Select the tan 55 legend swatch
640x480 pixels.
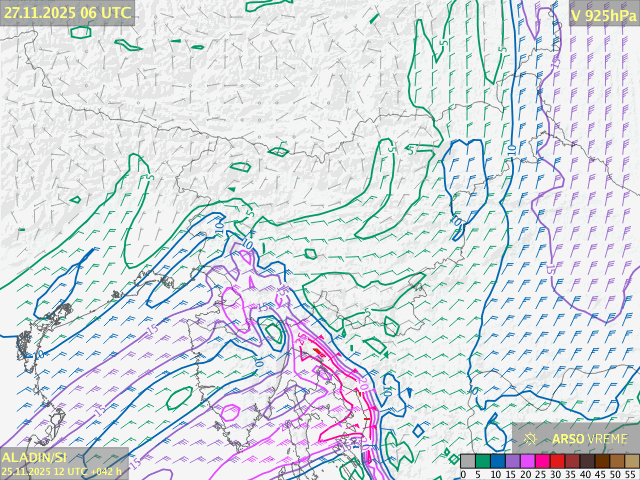pyautogui.click(x=630, y=460)
